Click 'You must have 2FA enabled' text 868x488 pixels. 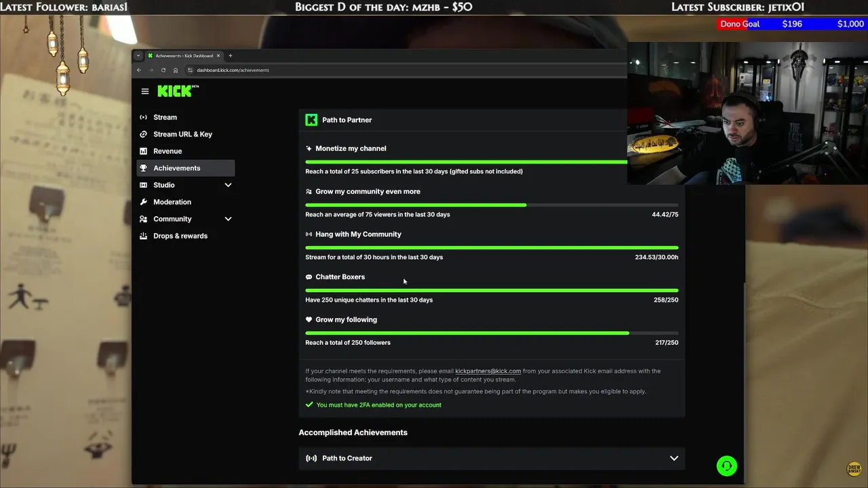(378, 405)
